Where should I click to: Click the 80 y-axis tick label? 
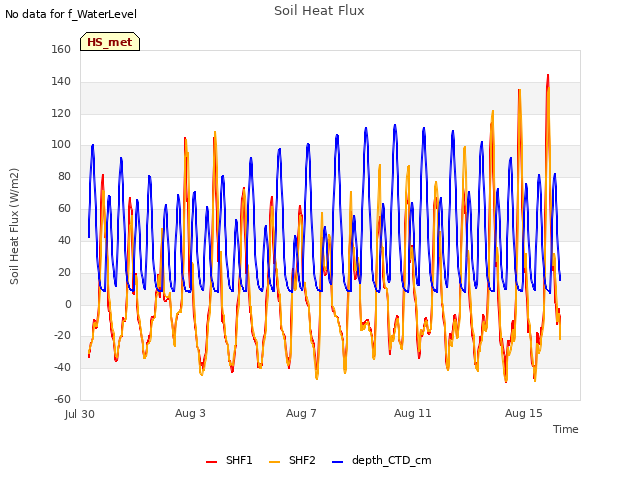(x=64, y=176)
